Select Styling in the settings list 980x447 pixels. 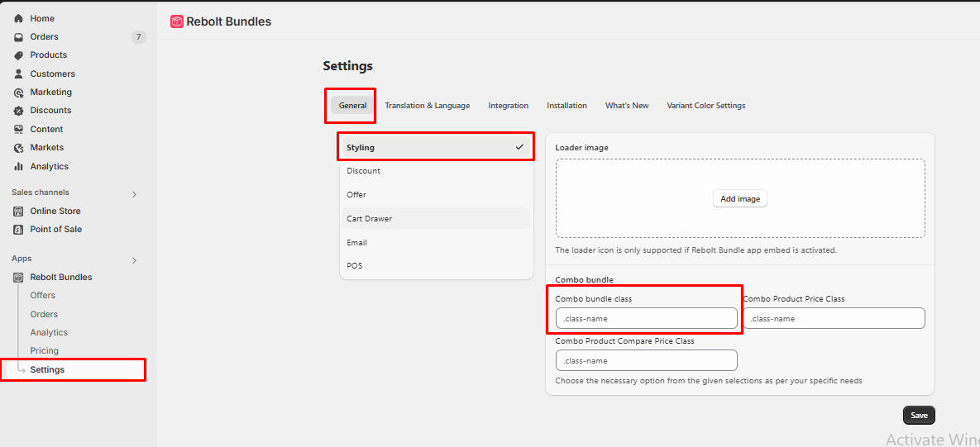436,147
